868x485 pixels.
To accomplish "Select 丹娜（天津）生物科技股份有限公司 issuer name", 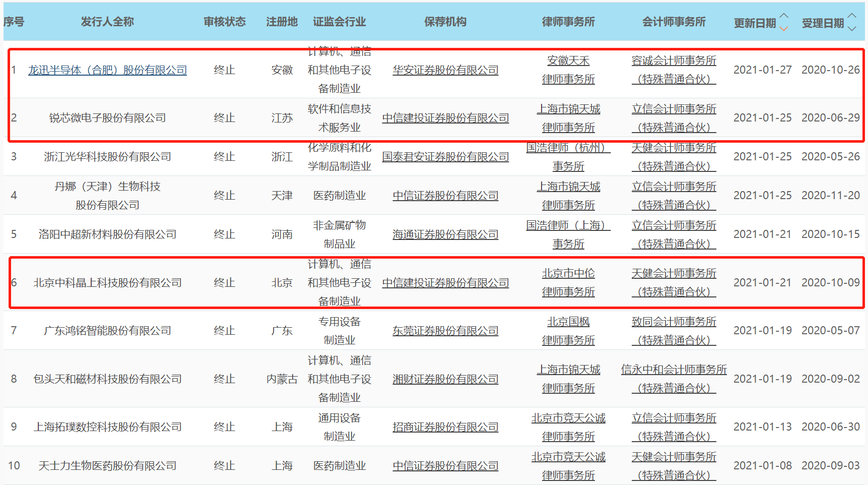I will pos(107,196).
